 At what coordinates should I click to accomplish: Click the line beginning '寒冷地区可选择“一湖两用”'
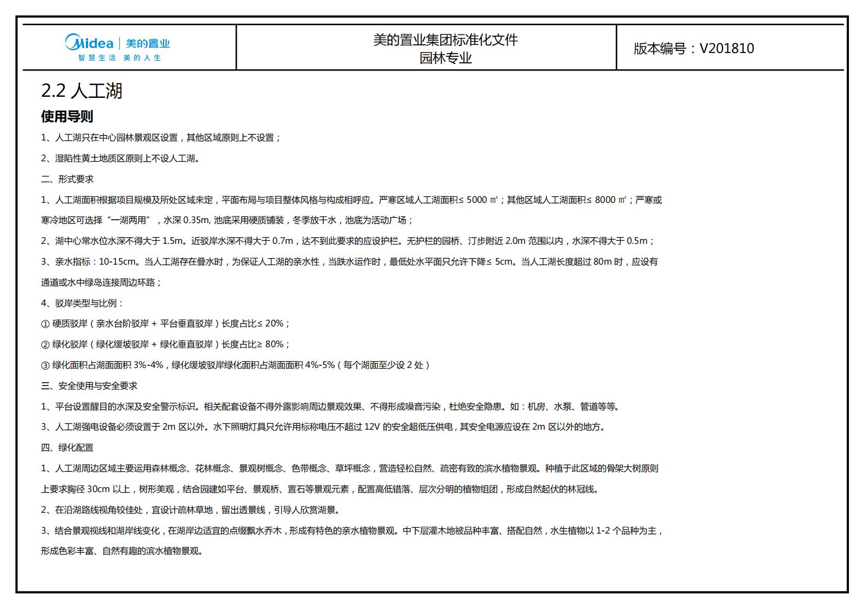(227, 220)
